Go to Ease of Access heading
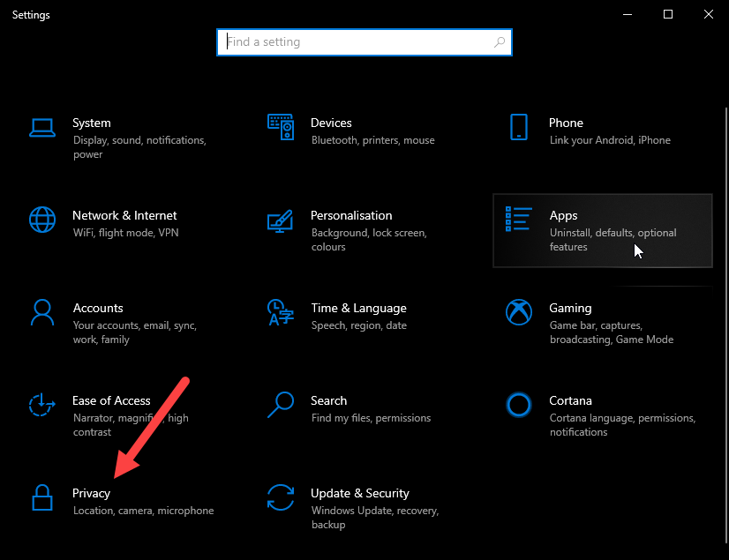The image size is (729, 560). (x=111, y=400)
